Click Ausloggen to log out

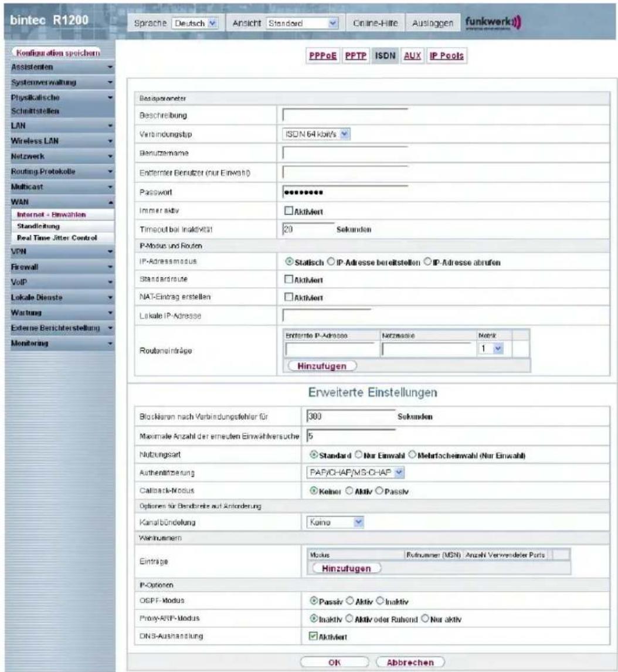433,23
